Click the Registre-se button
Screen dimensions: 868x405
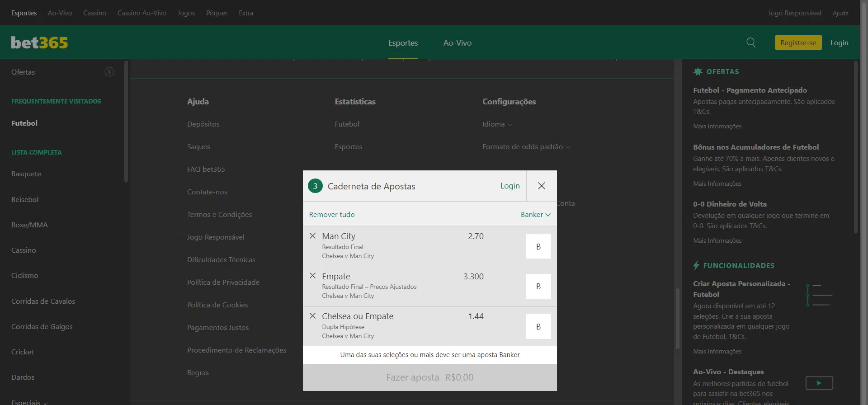[x=798, y=42]
